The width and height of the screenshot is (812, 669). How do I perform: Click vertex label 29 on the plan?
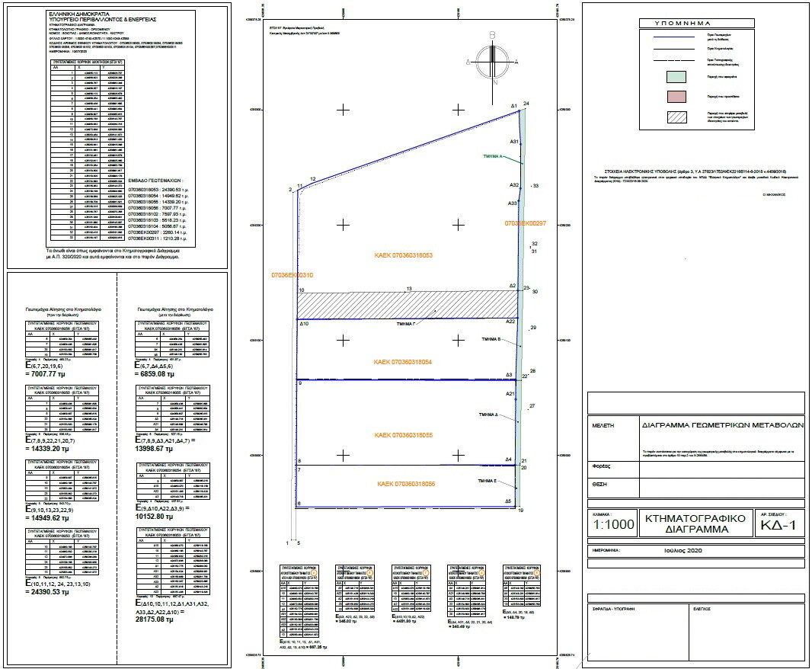[x=533, y=328]
